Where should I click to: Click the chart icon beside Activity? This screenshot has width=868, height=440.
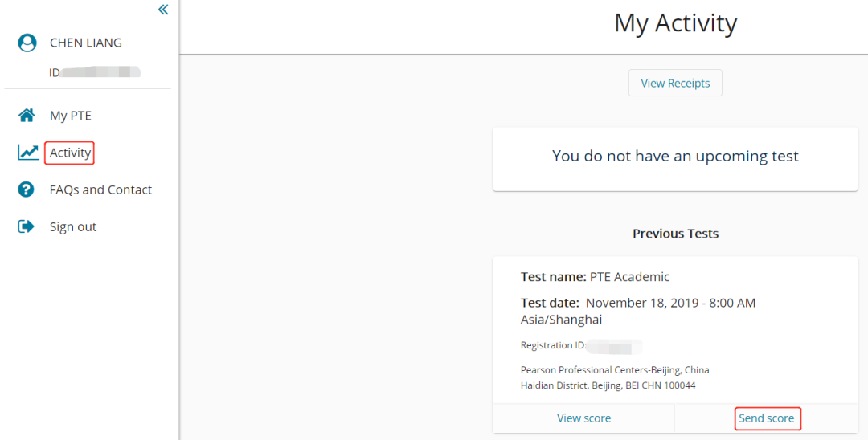tap(28, 153)
